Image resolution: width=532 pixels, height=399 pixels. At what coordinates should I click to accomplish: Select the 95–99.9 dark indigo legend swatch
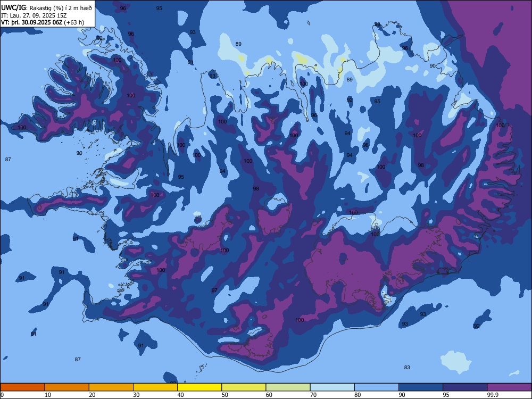pos(465,387)
